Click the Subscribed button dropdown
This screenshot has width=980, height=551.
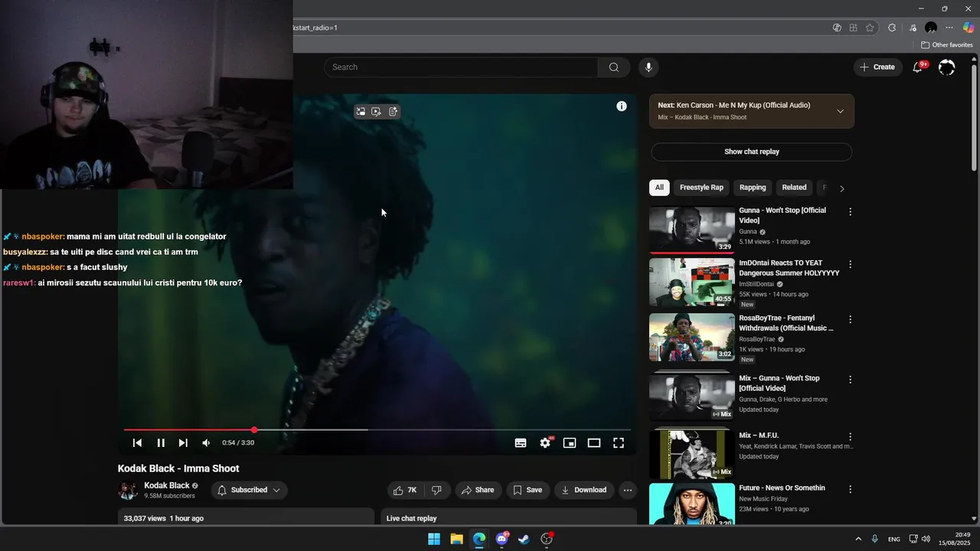tap(248, 490)
